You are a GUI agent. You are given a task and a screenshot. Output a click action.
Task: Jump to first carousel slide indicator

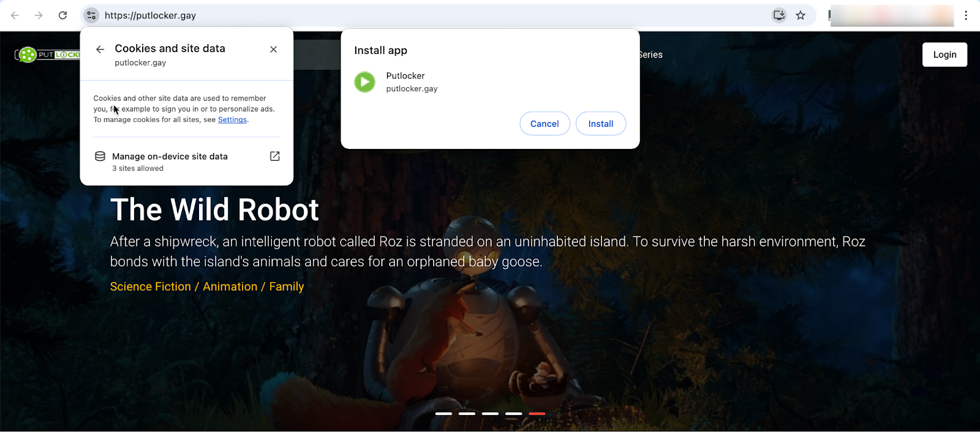click(x=443, y=414)
